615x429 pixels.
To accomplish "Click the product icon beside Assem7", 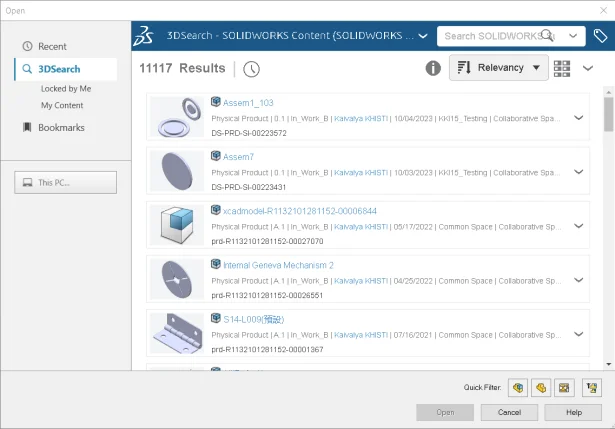I will pyautogui.click(x=216, y=156).
